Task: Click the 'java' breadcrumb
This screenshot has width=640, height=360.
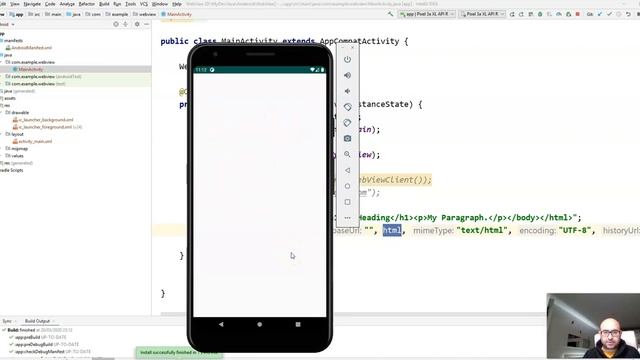Action: [x=74, y=14]
